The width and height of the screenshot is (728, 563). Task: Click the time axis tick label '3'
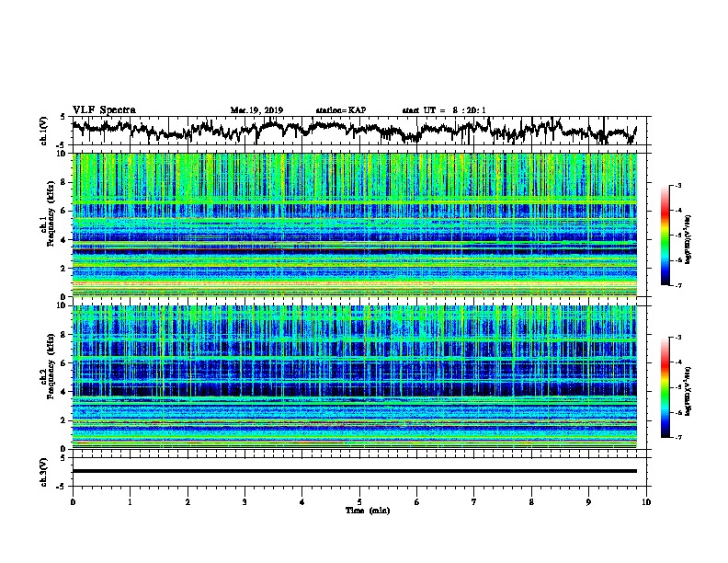click(245, 502)
